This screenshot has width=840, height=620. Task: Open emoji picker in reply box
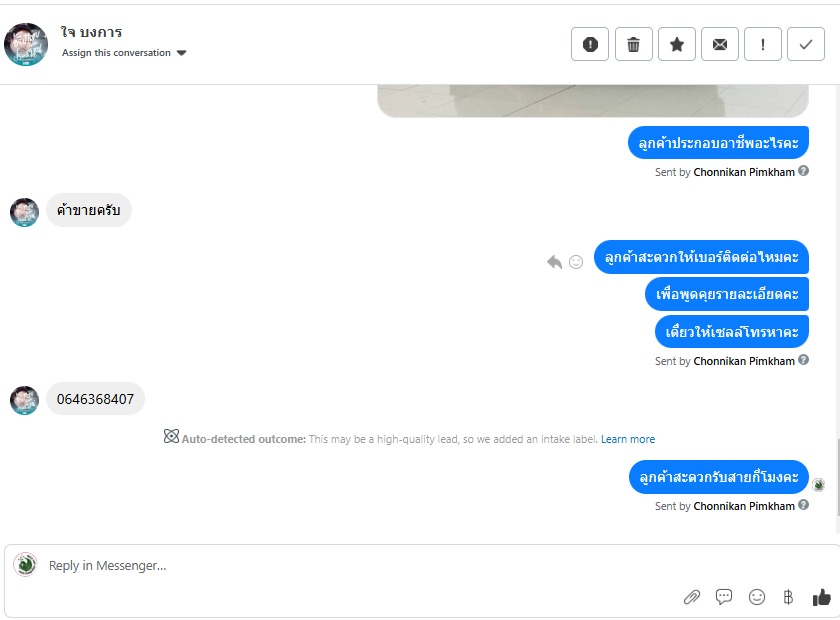pyautogui.click(x=756, y=597)
